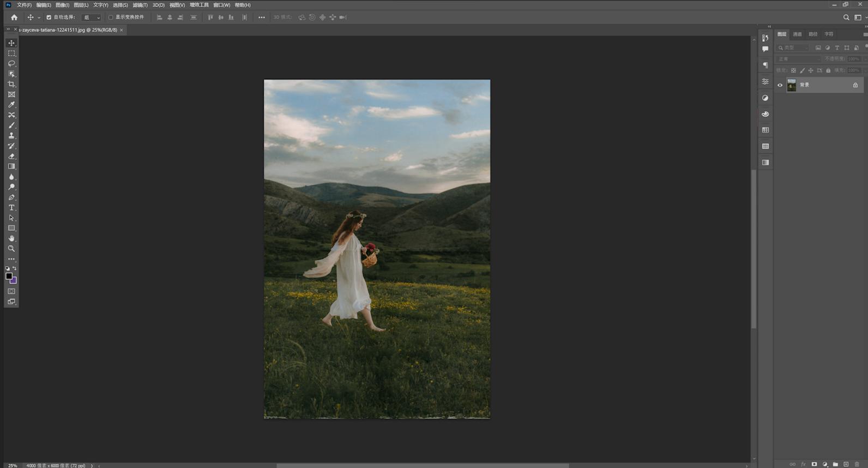The width and height of the screenshot is (868, 468).
Task: Click the Home button in options bar
Action: point(14,17)
